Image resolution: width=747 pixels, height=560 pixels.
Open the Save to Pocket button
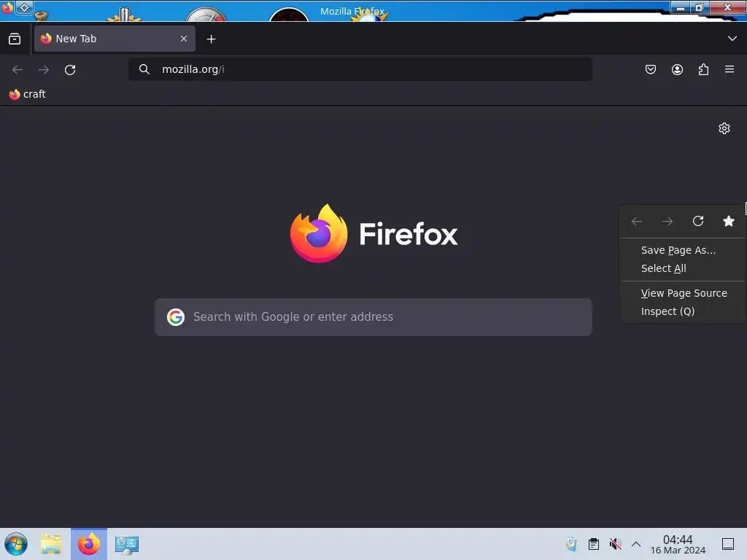[x=650, y=69]
